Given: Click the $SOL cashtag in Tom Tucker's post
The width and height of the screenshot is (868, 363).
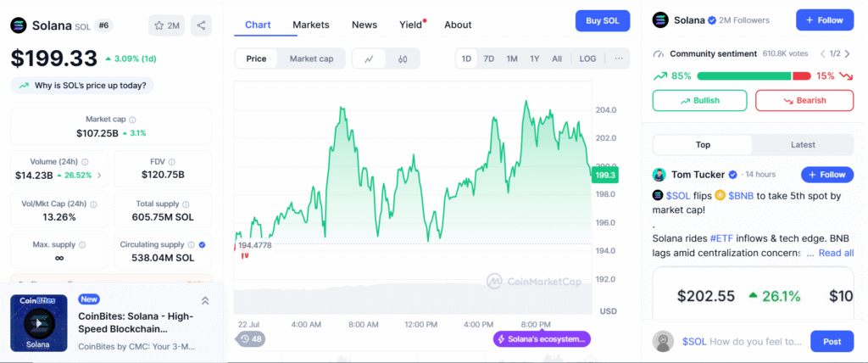Looking at the screenshot, I should tap(677, 196).
